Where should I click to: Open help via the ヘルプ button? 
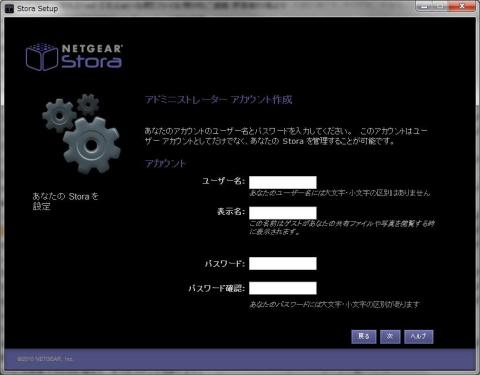(x=419, y=337)
